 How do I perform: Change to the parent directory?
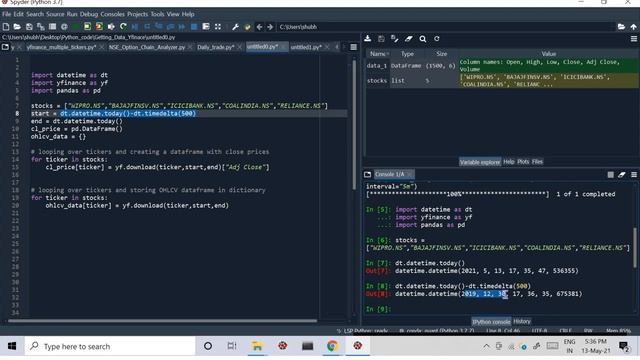pyautogui.click(x=633, y=27)
